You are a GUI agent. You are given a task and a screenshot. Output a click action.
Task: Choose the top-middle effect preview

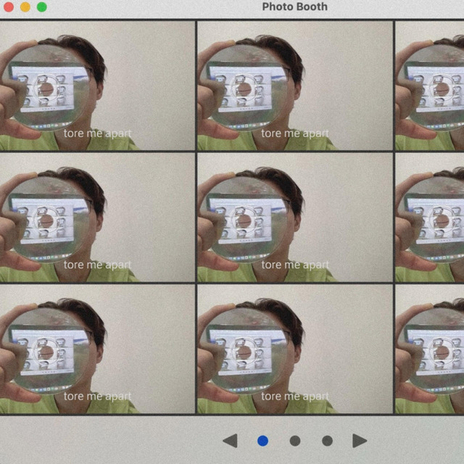point(295,86)
